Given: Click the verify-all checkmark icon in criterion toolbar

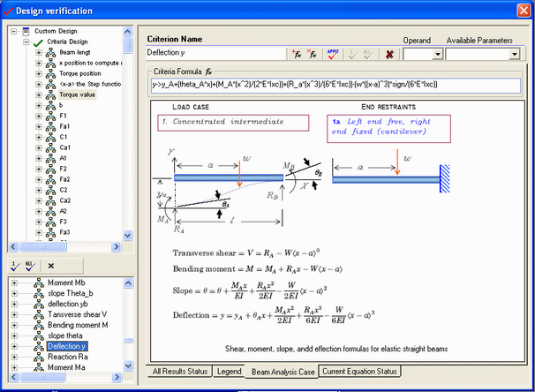Looking at the screenshot, I should click(x=368, y=54).
